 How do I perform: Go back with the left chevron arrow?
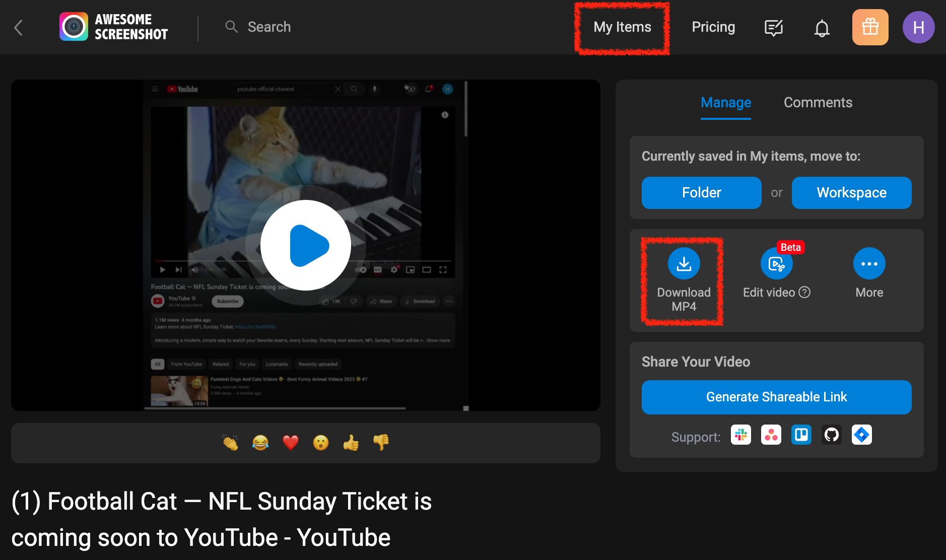(19, 27)
